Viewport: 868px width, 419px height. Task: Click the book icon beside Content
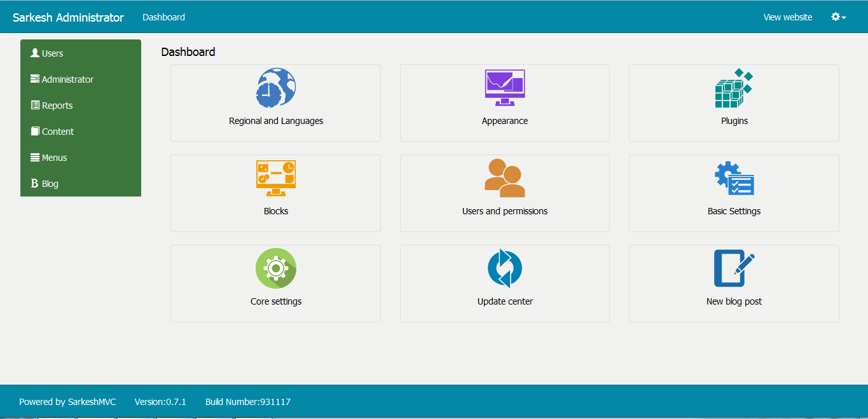35,131
